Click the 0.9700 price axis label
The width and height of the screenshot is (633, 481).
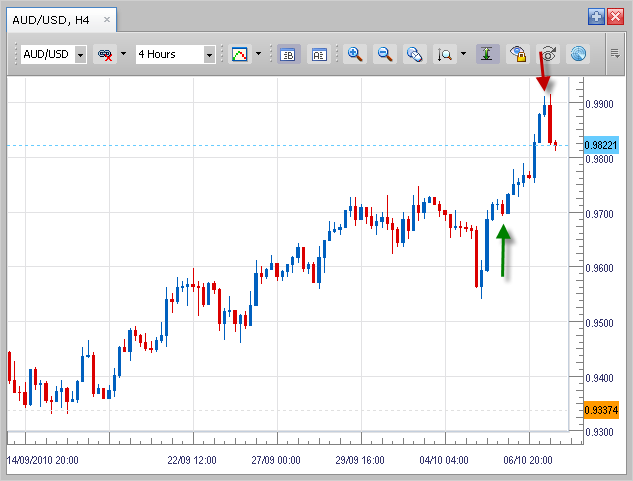coord(599,214)
